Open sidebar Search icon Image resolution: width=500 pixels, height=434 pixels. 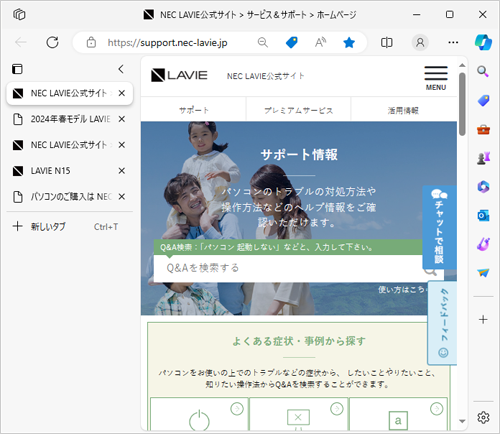483,71
